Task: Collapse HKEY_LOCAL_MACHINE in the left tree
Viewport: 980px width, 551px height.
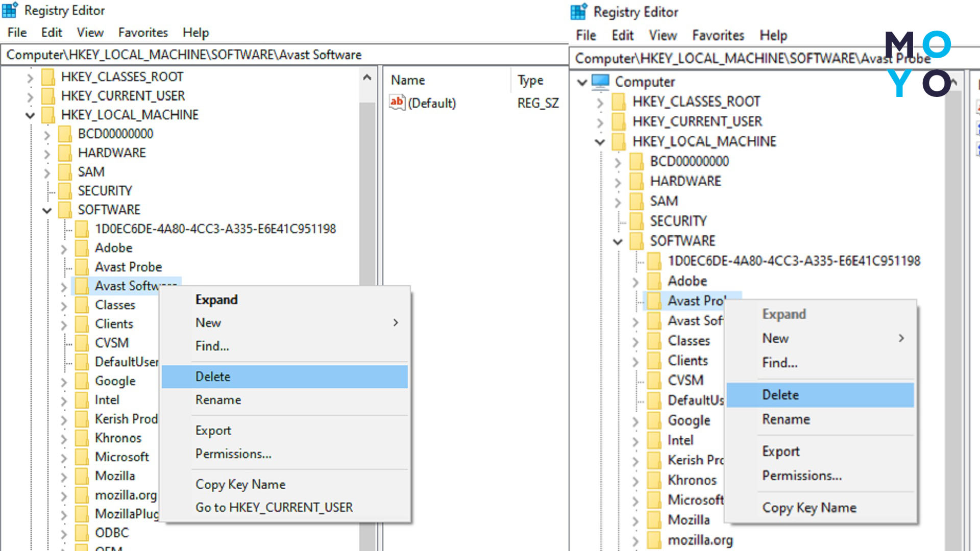Action: pos(30,115)
